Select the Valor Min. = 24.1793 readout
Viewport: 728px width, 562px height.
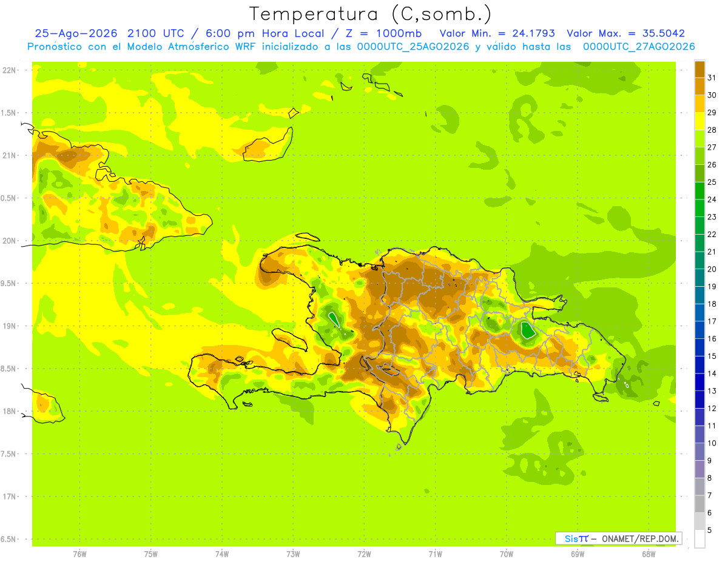coord(497,34)
